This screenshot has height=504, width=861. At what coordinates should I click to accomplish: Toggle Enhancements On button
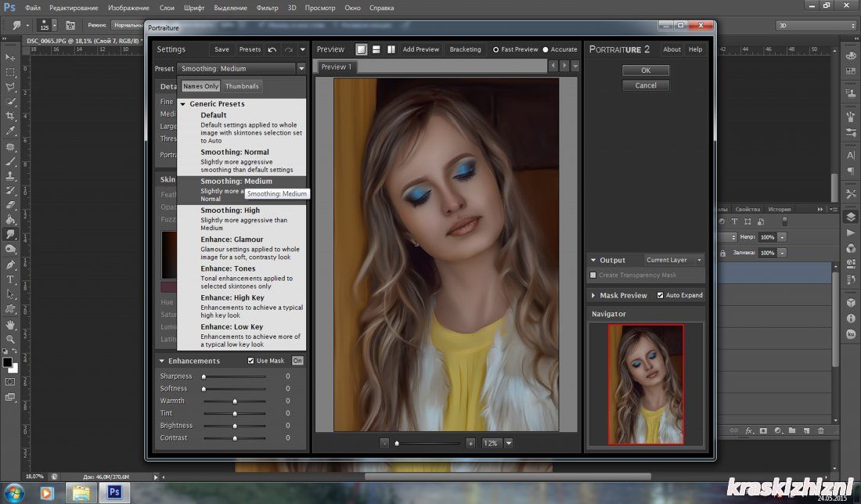(297, 361)
